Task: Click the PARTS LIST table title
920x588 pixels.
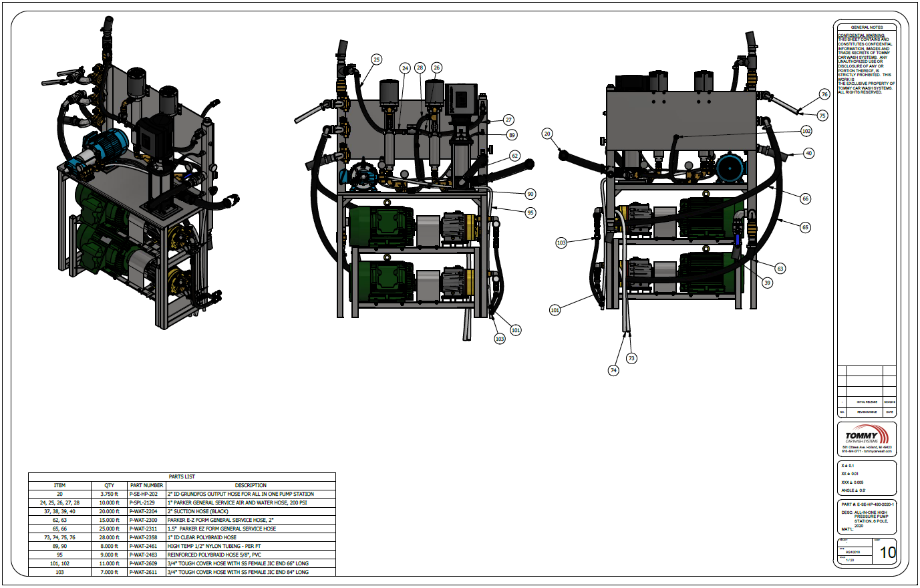Action: point(182,476)
